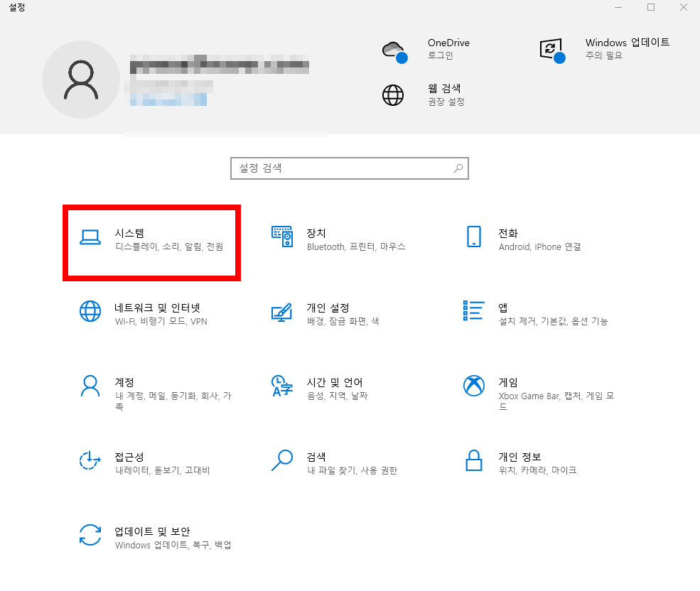Select the 개인 정보 padlock icon
Screen dimensions: 700x591
click(473, 462)
